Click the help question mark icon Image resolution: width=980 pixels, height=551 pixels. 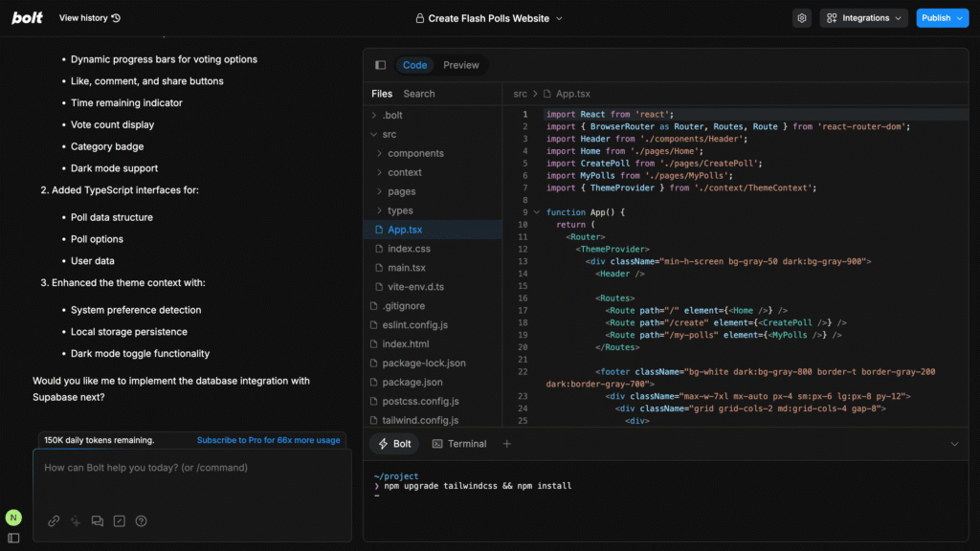[142, 521]
